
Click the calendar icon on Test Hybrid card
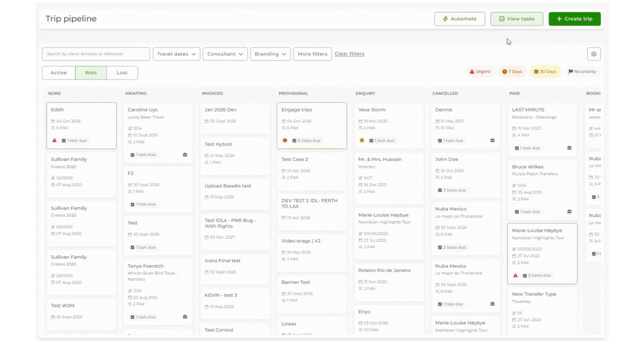point(207,156)
